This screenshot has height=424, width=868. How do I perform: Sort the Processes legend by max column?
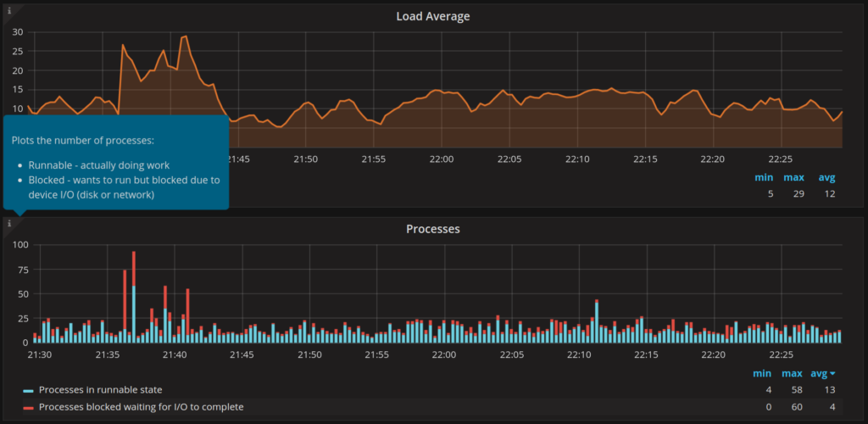(x=793, y=374)
